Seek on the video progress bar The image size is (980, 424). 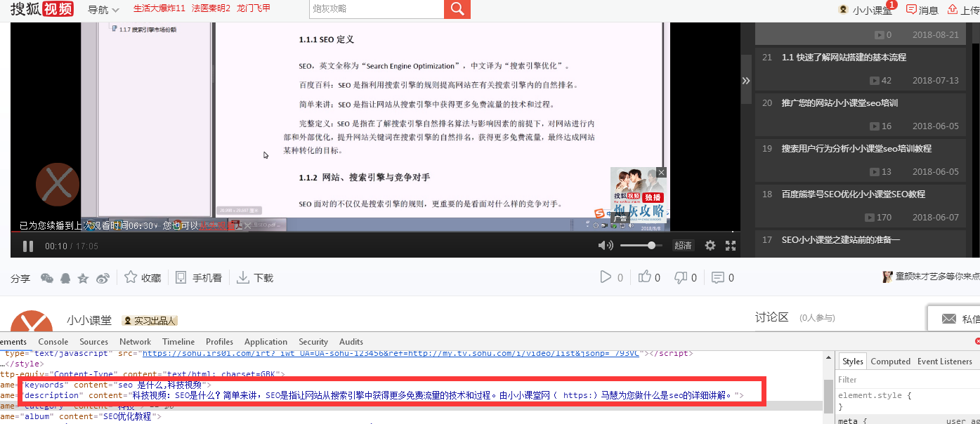pyautogui.click(x=375, y=231)
